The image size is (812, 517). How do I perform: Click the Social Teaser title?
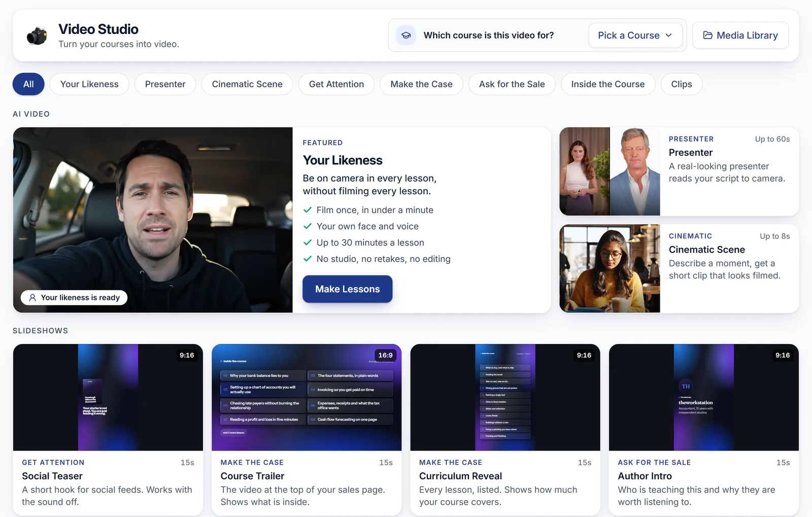(52, 476)
